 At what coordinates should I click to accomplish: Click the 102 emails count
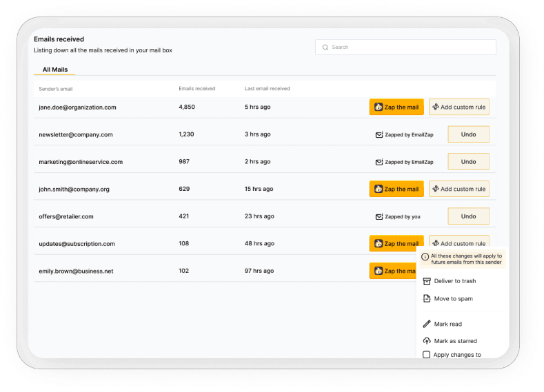(184, 271)
